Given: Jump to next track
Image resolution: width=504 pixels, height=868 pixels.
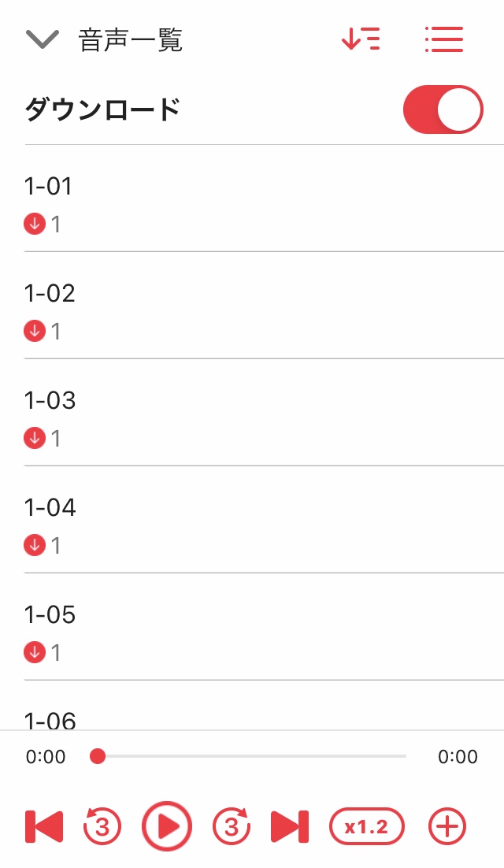Looking at the screenshot, I should (290, 826).
